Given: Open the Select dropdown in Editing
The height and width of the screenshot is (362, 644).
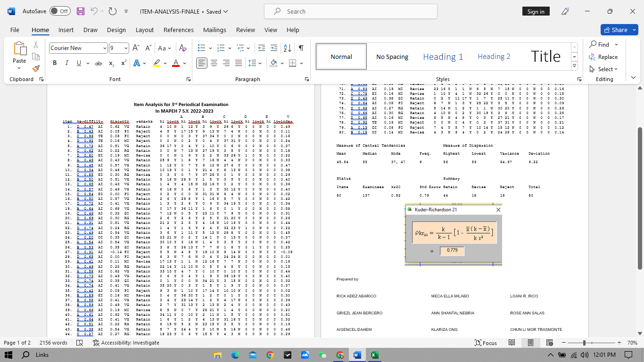Looking at the screenshot, I should pos(603,69).
